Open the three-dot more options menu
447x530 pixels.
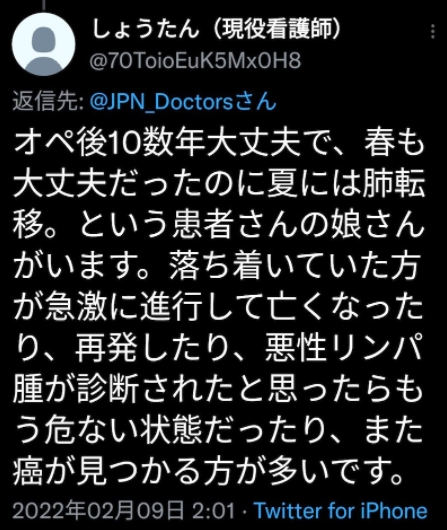pos(433,31)
